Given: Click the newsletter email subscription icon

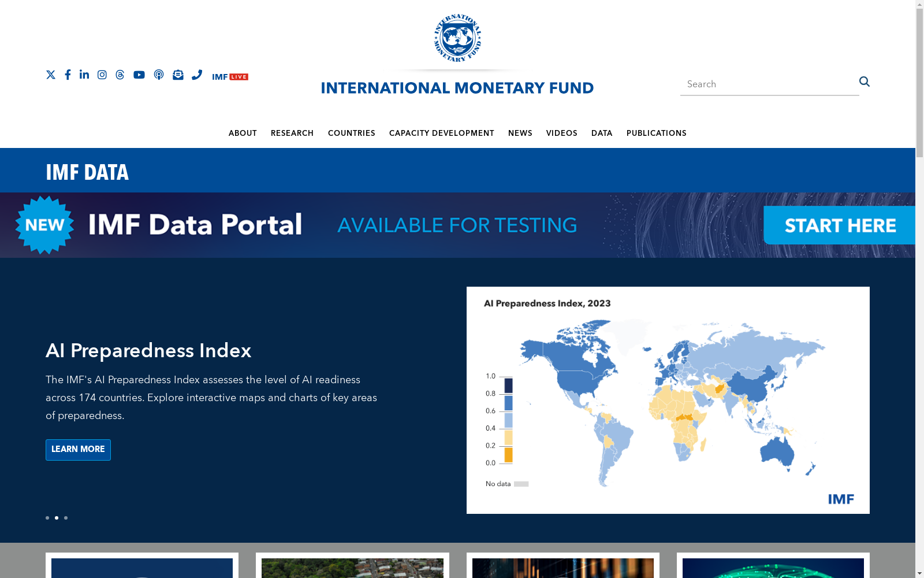Looking at the screenshot, I should [x=178, y=75].
